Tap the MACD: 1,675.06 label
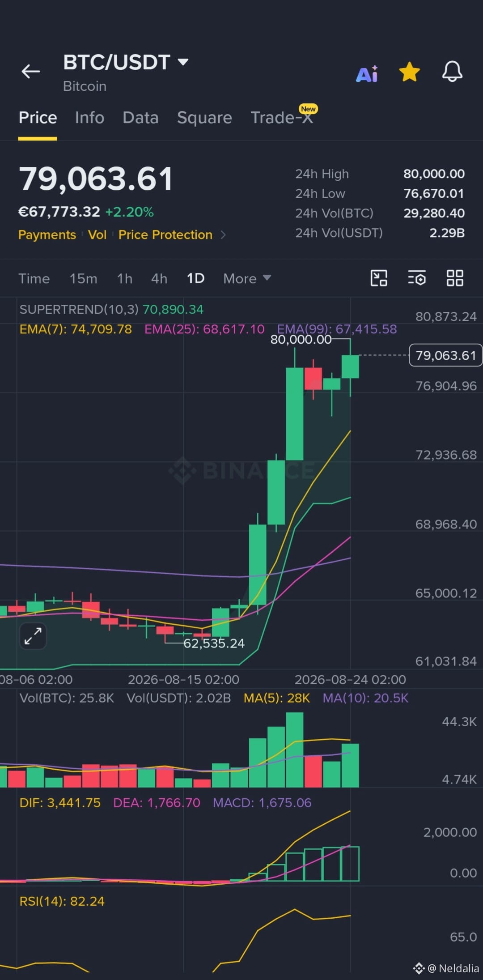The width and height of the screenshot is (483, 980). click(x=262, y=803)
